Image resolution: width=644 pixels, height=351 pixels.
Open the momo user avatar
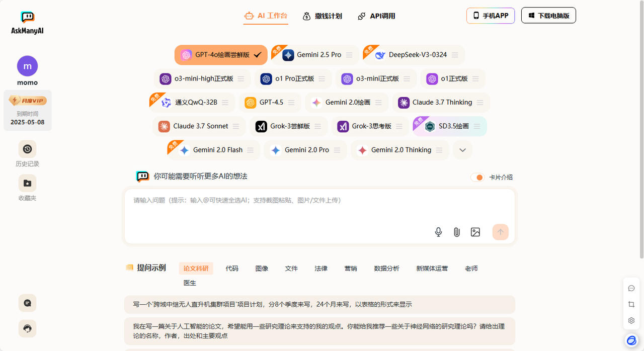tap(28, 66)
